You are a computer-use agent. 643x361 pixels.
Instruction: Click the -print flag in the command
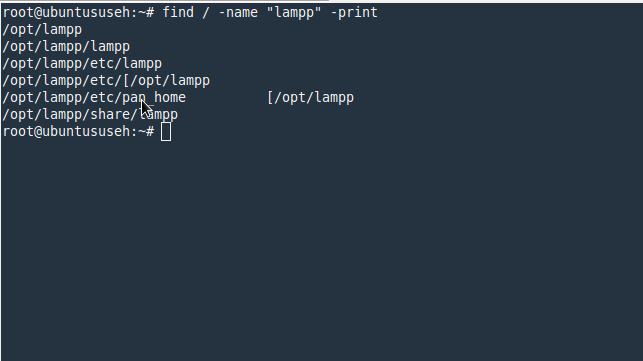pos(354,13)
